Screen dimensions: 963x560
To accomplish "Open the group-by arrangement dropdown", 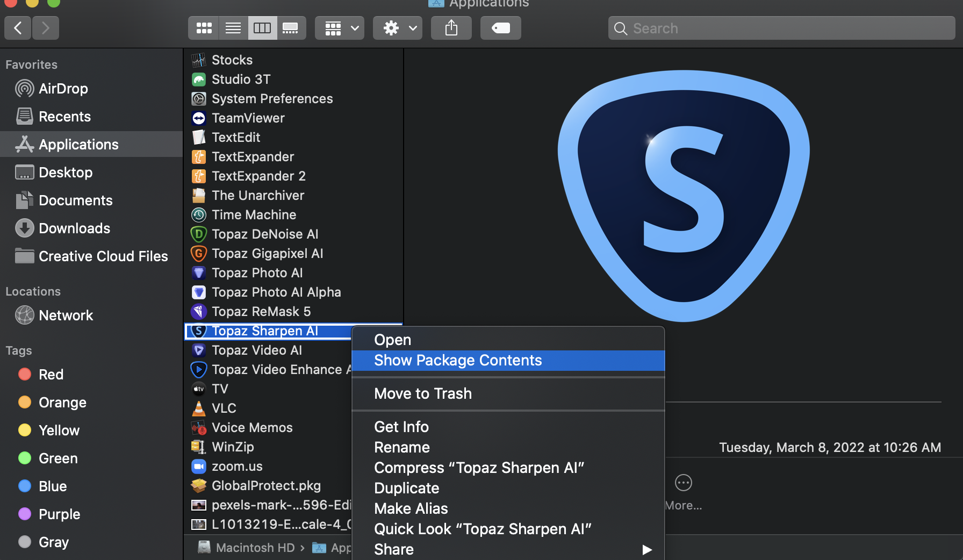I will (x=340, y=28).
